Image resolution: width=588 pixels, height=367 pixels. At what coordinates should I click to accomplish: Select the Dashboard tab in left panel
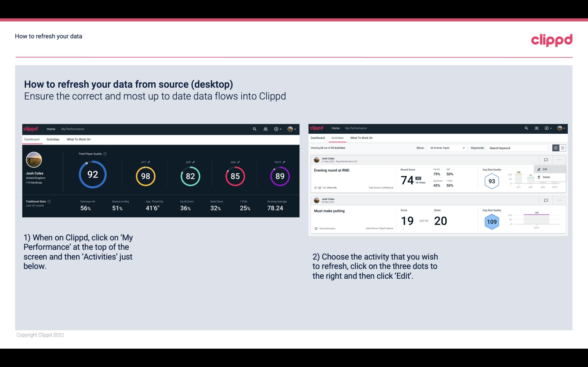click(32, 139)
